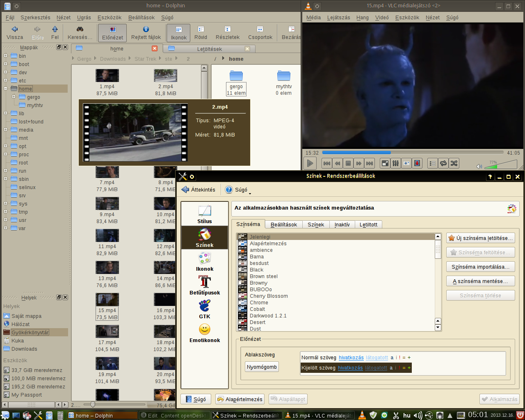Expand the boot folder in Dolphin tree
Image resolution: width=525 pixels, height=420 pixels.
point(5,64)
